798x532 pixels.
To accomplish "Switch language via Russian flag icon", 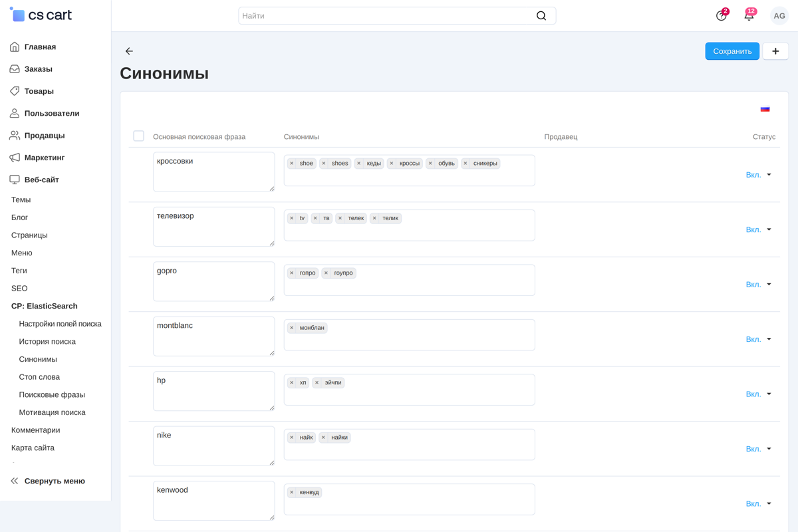I will click(765, 109).
